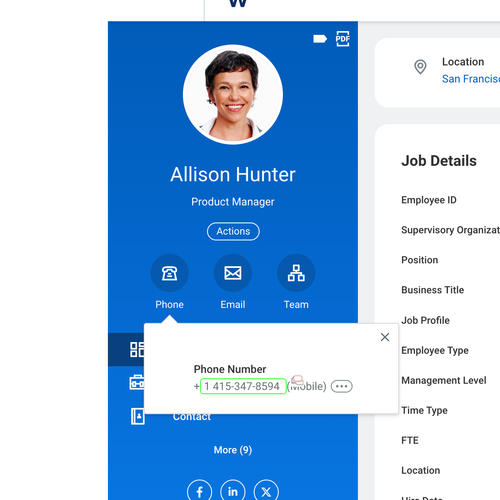Click the Email envelope icon
This screenshot has width=500, height=500.
(x=233, y=273)
